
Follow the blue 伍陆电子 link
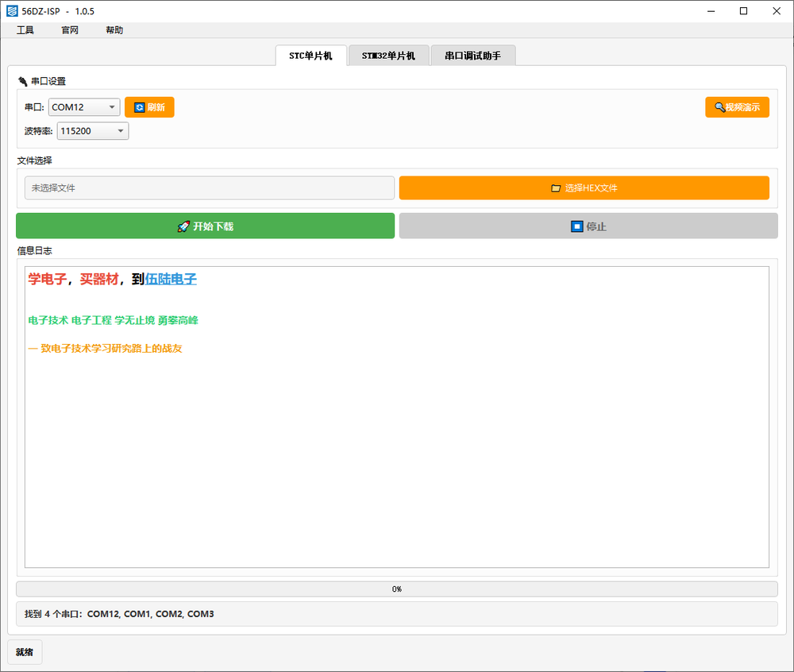pyautogui.click(x=171, y=280)
